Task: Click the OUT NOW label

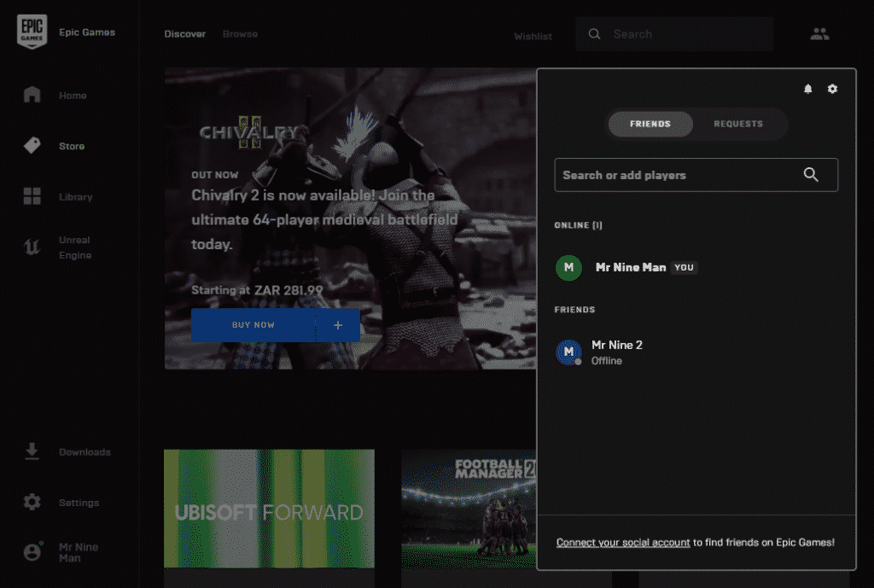Action: coord(214,175)
